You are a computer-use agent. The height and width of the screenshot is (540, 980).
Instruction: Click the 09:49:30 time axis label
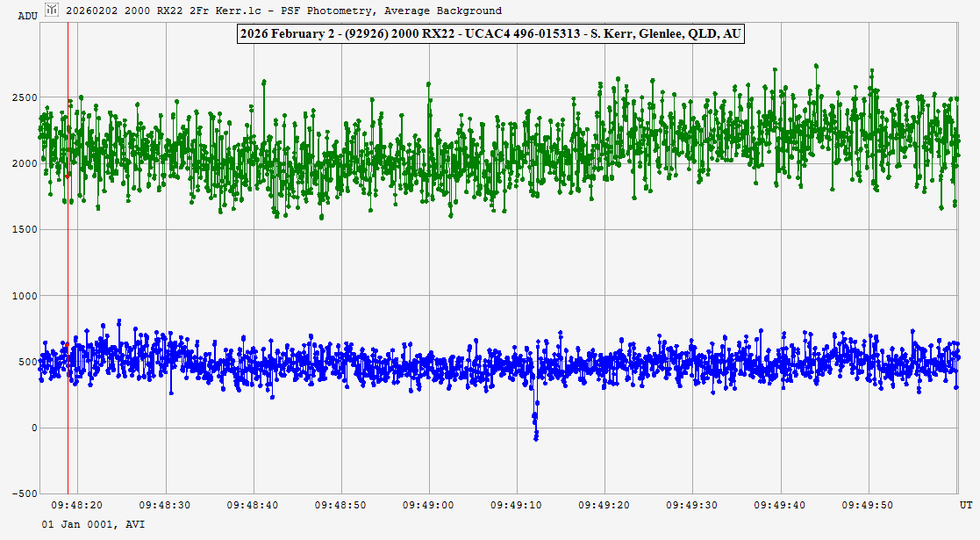tap(691, 506)
